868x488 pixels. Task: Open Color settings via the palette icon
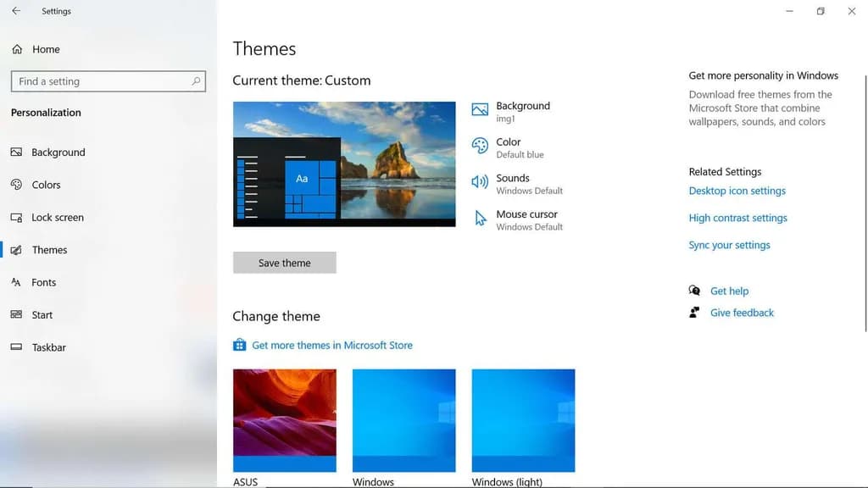(480, 146)
